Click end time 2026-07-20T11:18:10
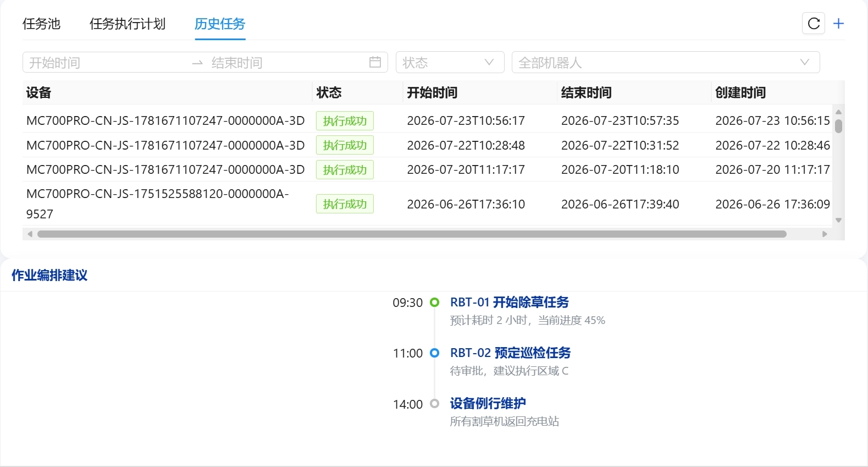 tap(620, 169)
